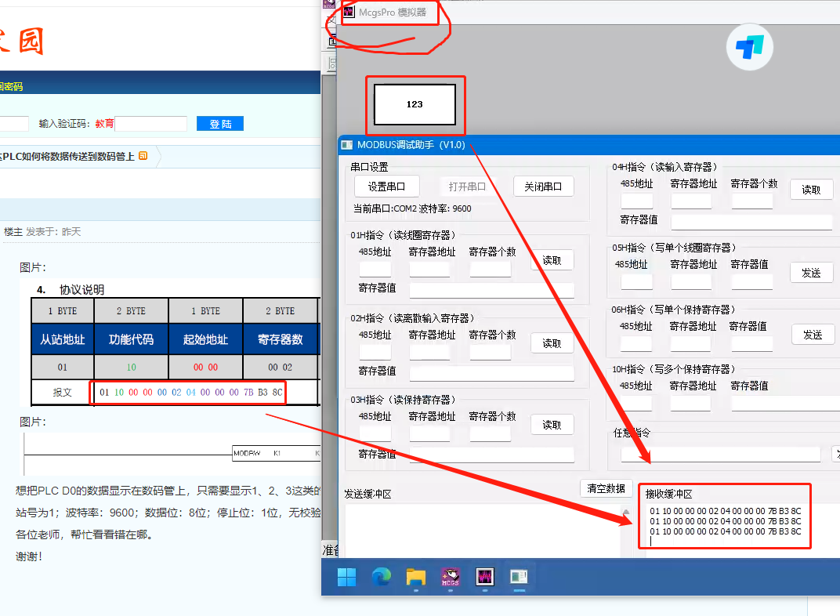Click 发送 in the 05H single coil section
Screen dimensions: 840x616
point(811,273)
